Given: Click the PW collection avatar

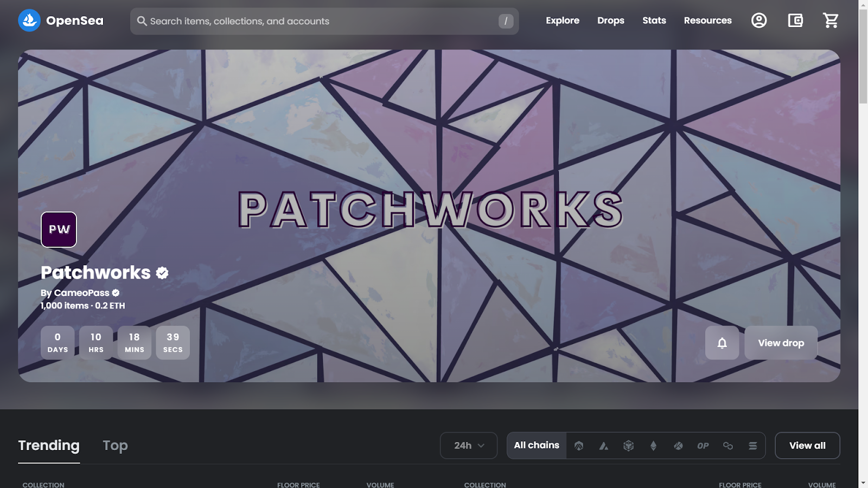Looking at the screenshot, I should click(x=59, y=229).
